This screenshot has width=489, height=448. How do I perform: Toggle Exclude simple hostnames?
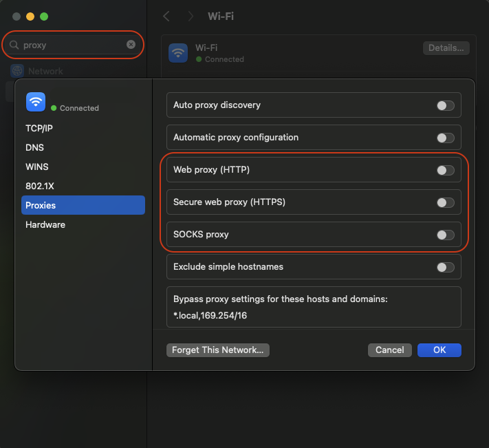[x=445, y=267]
